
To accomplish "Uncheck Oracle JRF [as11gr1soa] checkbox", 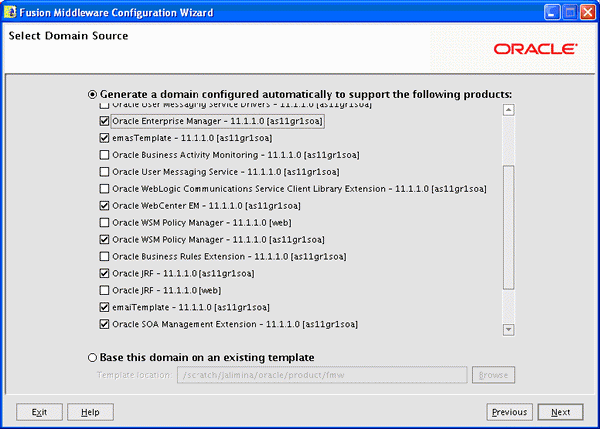I will [x=104, y=273].
